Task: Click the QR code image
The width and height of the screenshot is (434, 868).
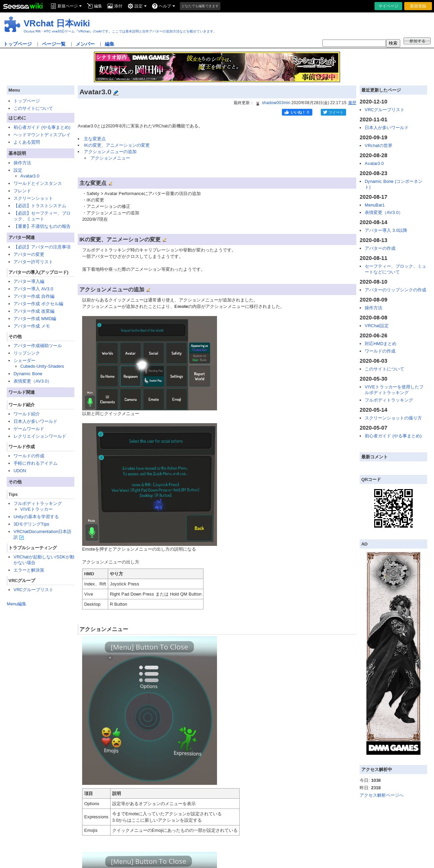Action: (x=393, y=508)
